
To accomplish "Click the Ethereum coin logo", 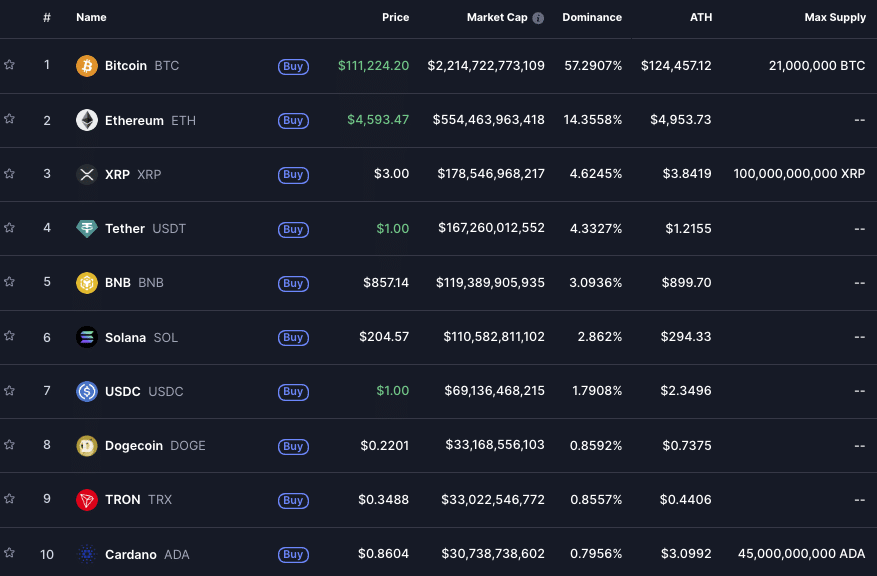I will (x=87, y=120).
